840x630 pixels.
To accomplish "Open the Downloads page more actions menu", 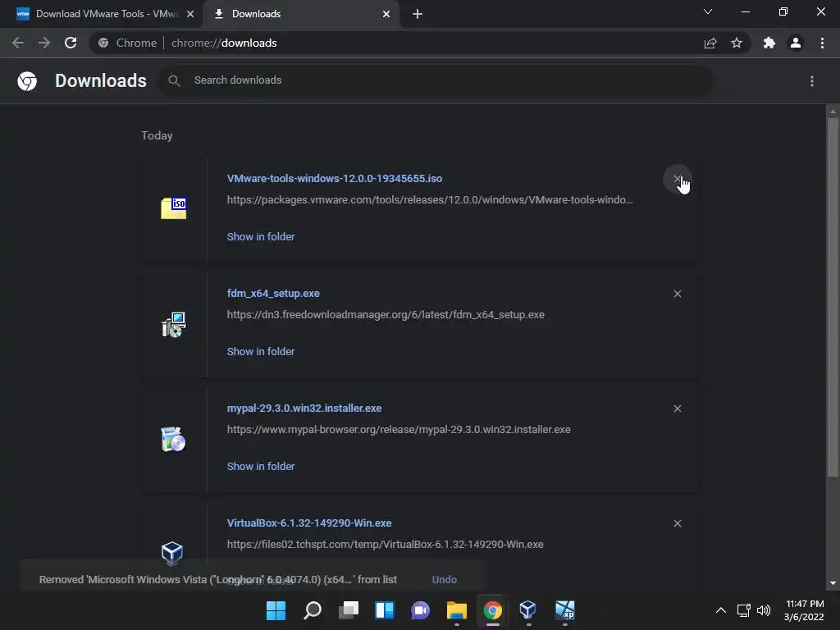I will 811,81.
